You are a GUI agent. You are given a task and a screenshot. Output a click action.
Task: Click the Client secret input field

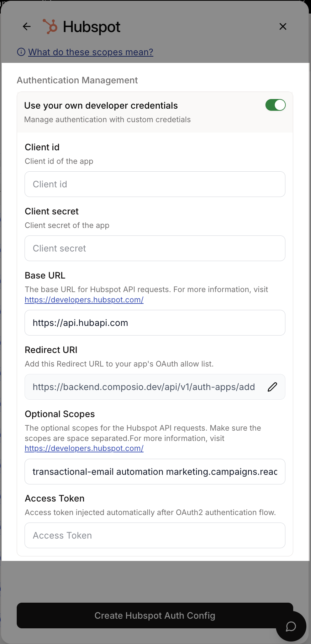[154, 248]
